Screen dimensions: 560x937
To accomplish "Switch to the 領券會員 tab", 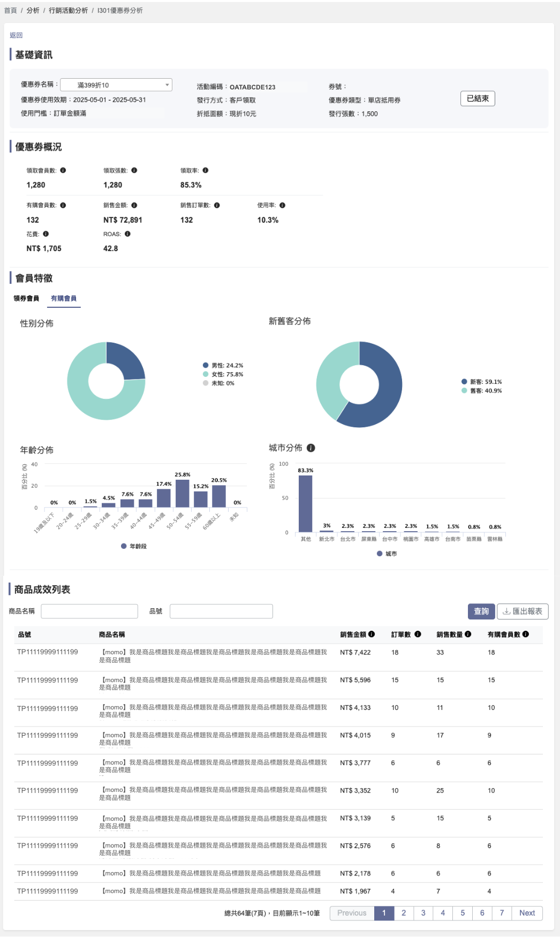I will pyautogui.click(x=26, y=298).
